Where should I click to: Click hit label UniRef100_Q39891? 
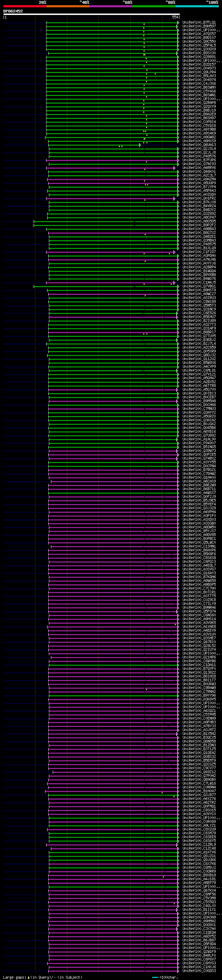[199, 57]
